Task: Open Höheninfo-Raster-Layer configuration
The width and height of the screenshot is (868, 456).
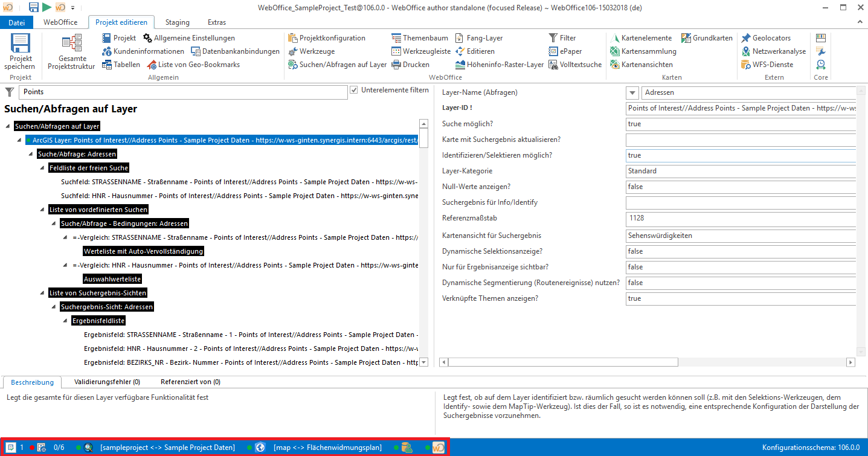Action: tap(460, 65)
